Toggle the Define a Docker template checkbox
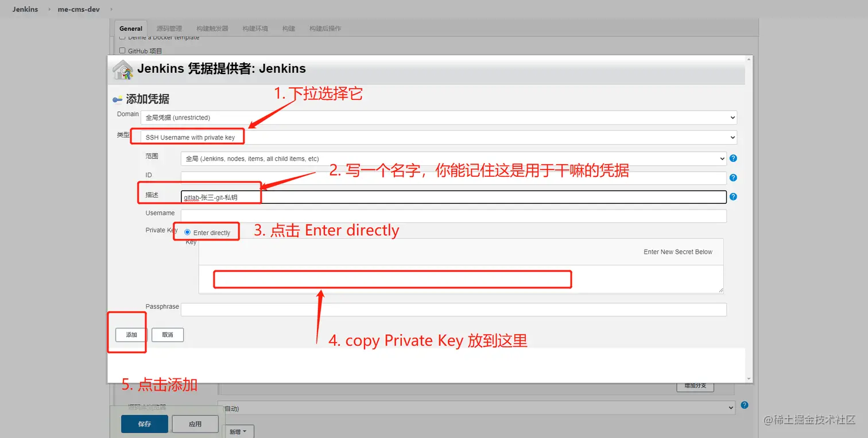Viewport: 868px width, 438px height. 122,37
